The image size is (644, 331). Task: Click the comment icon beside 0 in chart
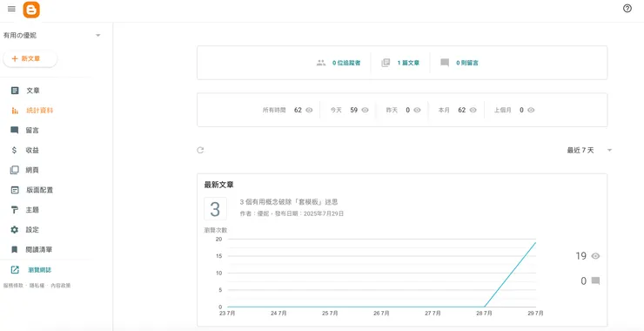click(x=595, y=280)
